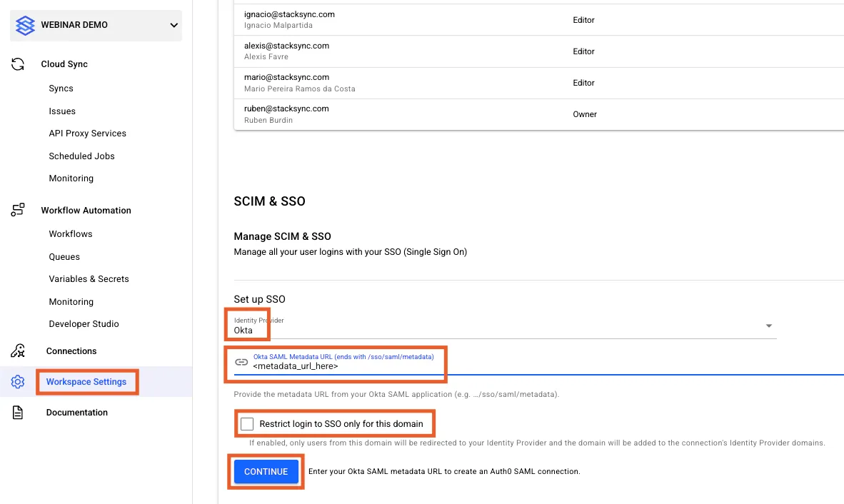844x504 pixels.
Task: Open API Proxy Services
Action: [87, 133]
